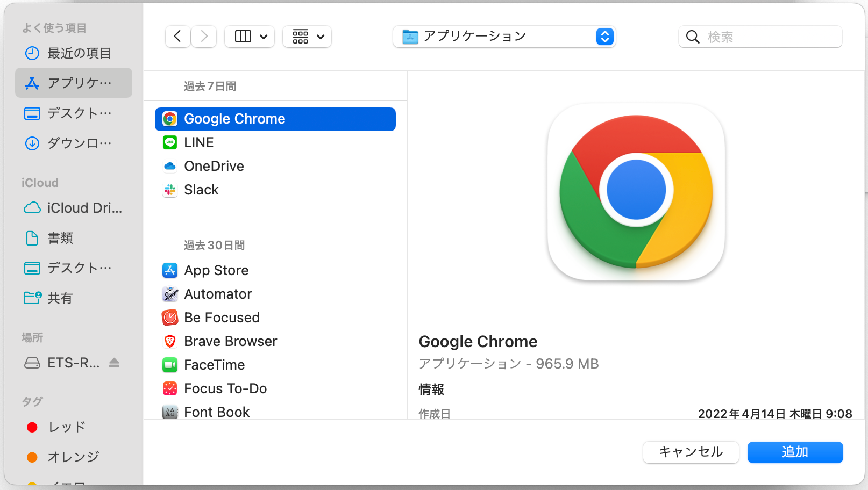
Task: Go back with the left chevron button
Action: coord(177,37)
